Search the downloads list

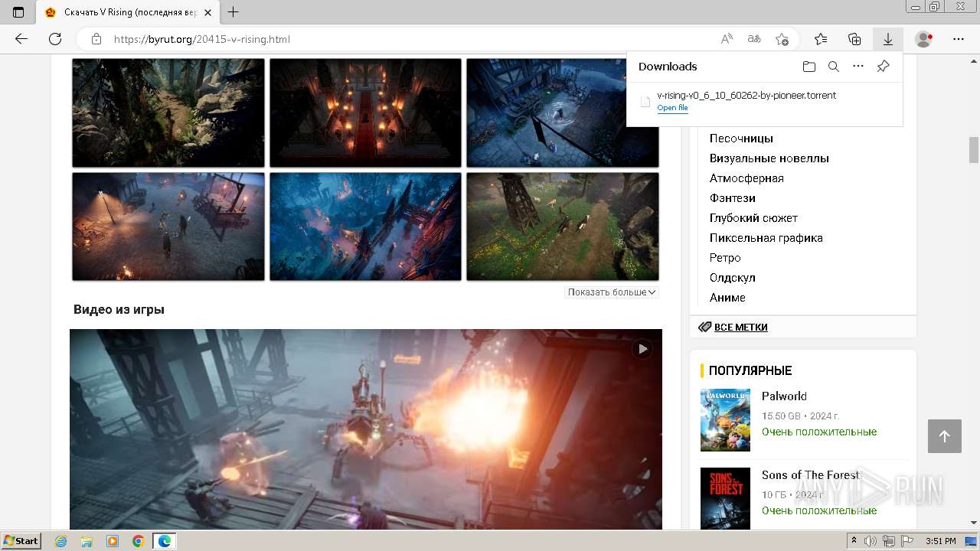pyautogui.click(x=834, y=67)
